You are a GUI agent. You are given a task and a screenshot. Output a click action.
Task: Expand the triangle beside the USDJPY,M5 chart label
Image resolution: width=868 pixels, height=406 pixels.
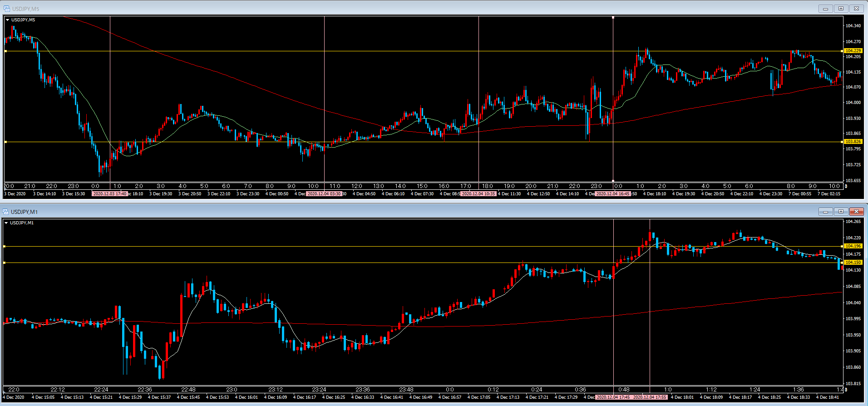pos(7,20)
